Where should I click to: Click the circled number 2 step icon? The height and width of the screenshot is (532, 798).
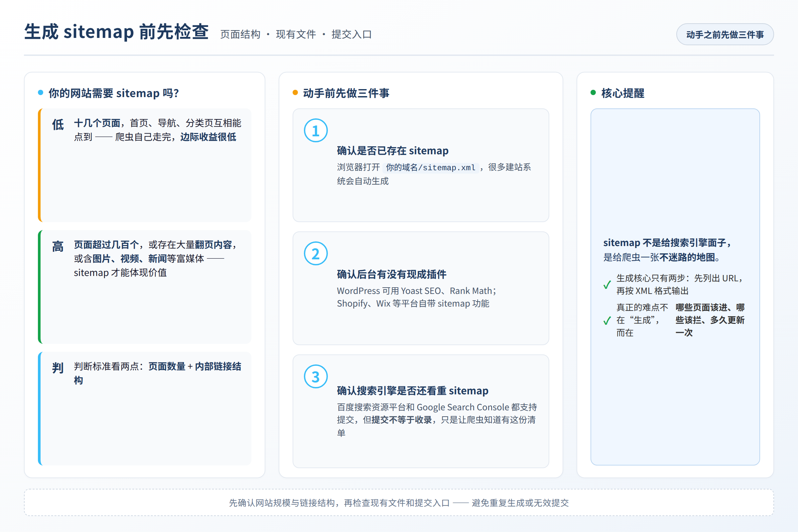[316, 253]
